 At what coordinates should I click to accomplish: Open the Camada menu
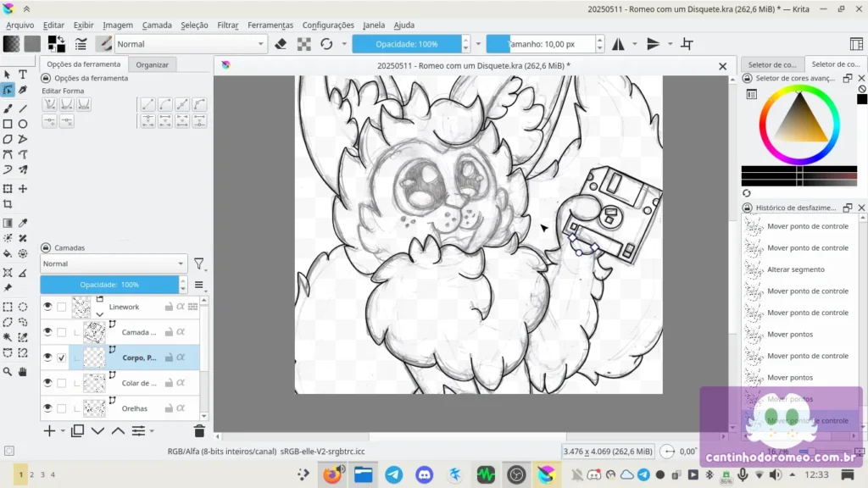(157, 25)
